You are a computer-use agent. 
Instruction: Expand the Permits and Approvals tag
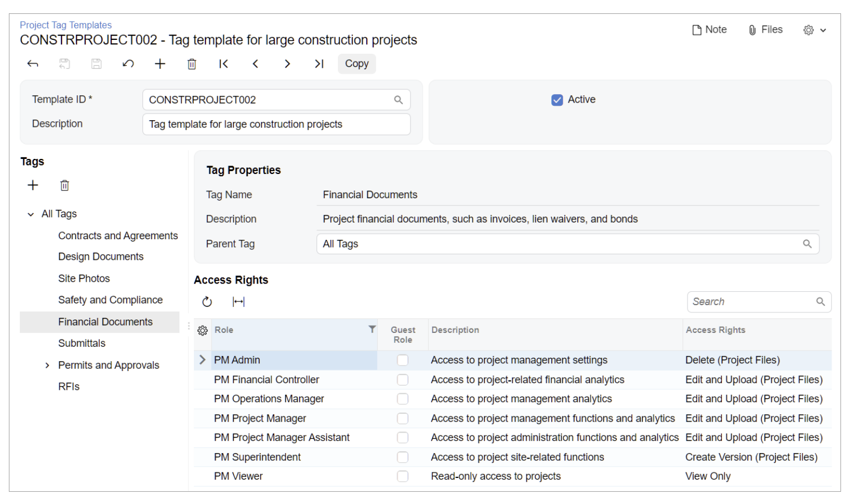pyautogui.click(x=47, y=366)
